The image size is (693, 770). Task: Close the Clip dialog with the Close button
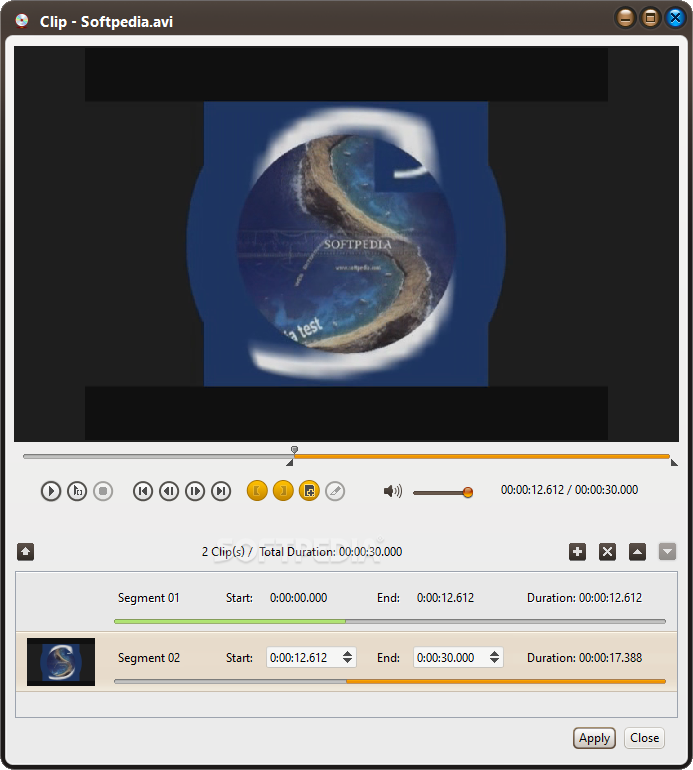tap(644, 738)
